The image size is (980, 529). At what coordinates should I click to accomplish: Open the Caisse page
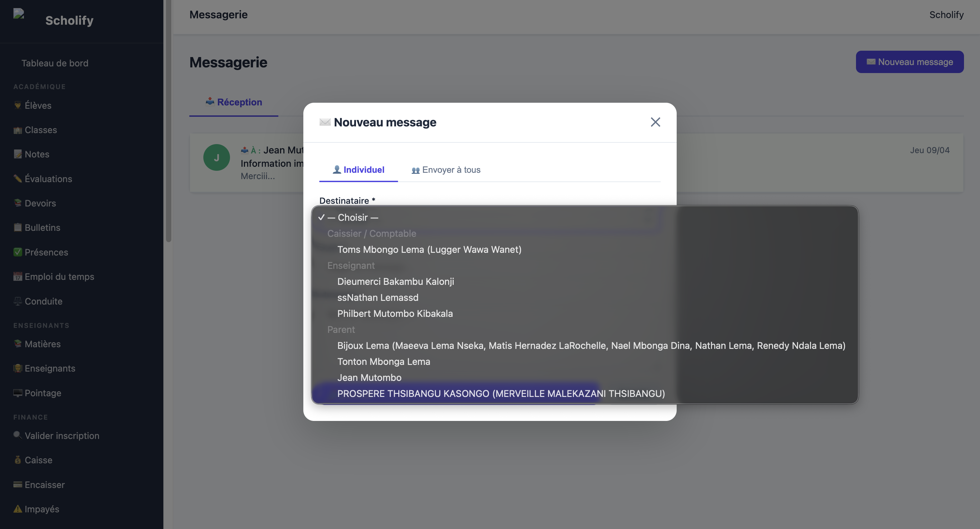(38, 460)
